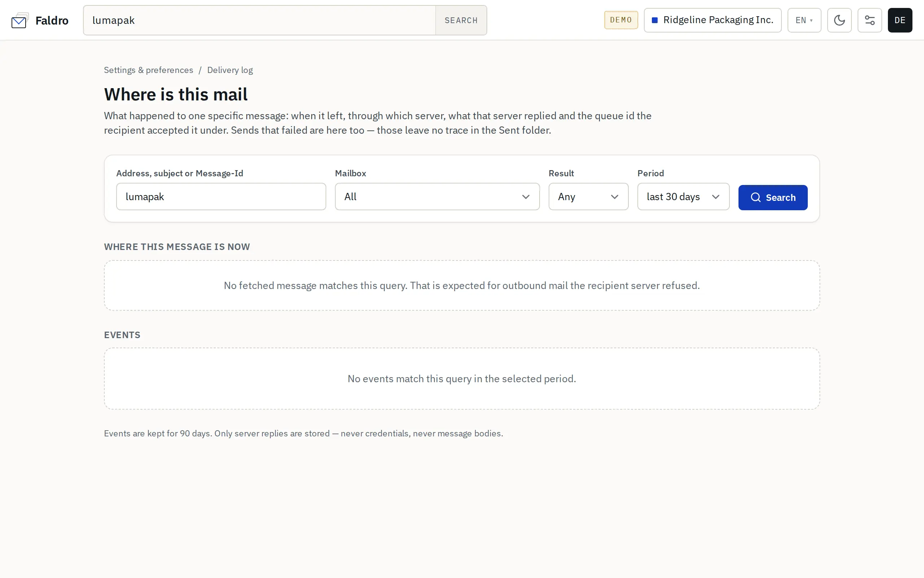Focus the top search field containing lumapak

click(260, 20)
